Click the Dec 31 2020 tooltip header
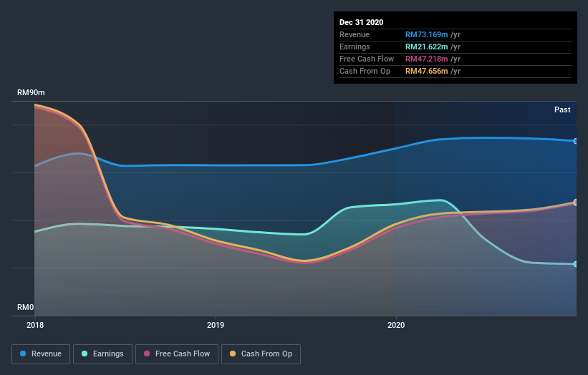Screen dimensions: 588x375 point(361,22)
